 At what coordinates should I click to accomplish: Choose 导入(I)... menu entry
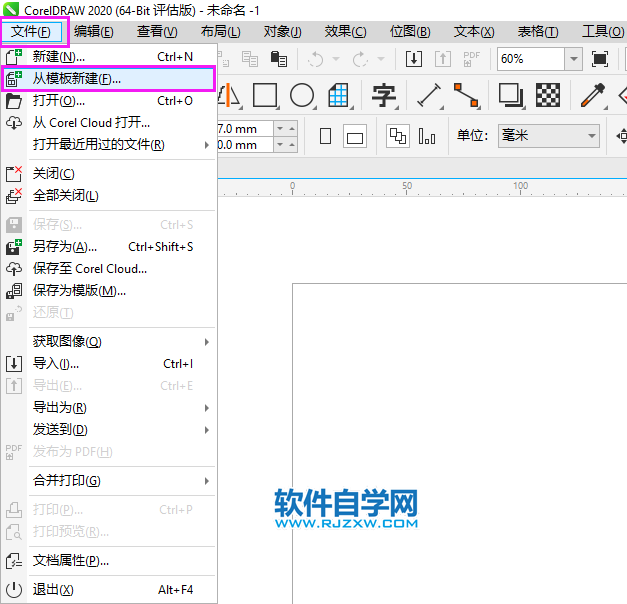pos(109,364)
